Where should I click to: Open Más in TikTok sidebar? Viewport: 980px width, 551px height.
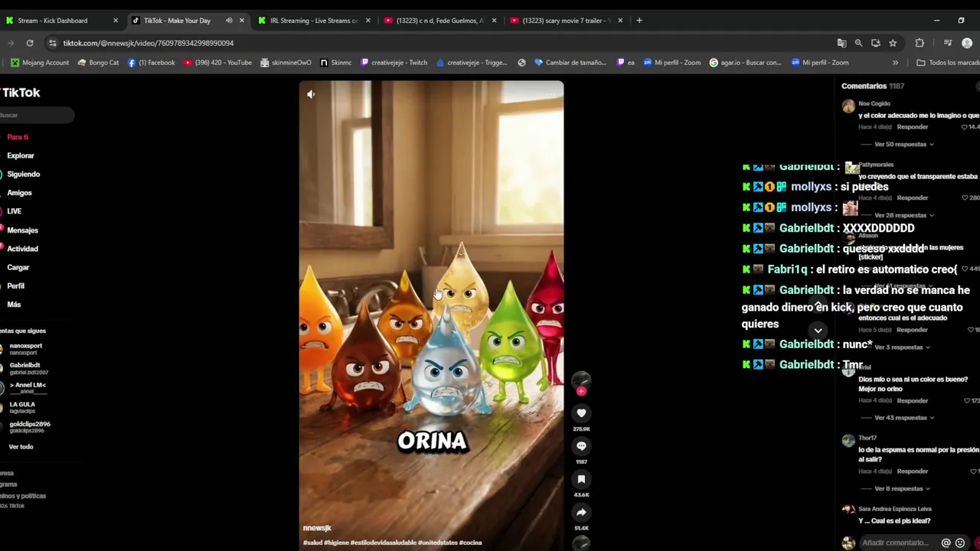(x=14, y=305)
